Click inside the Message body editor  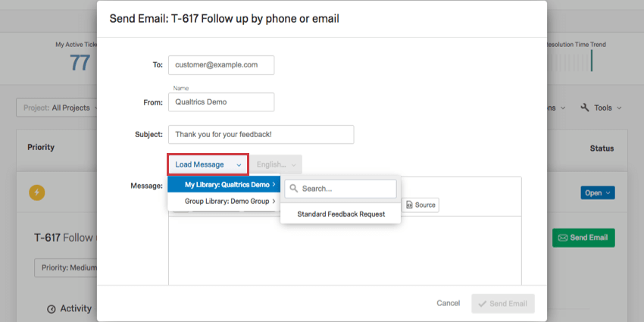pos(345,251)
